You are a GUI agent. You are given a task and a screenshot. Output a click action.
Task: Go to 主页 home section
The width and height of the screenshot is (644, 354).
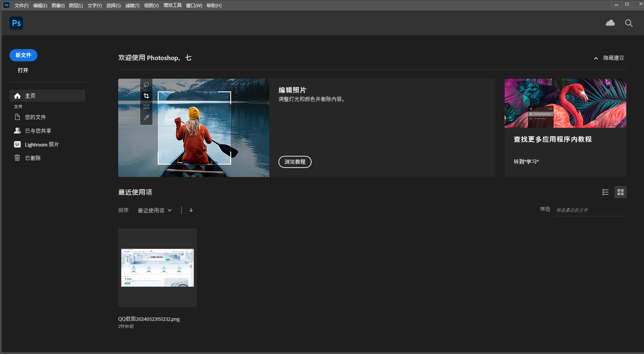[x=30, y=96]
